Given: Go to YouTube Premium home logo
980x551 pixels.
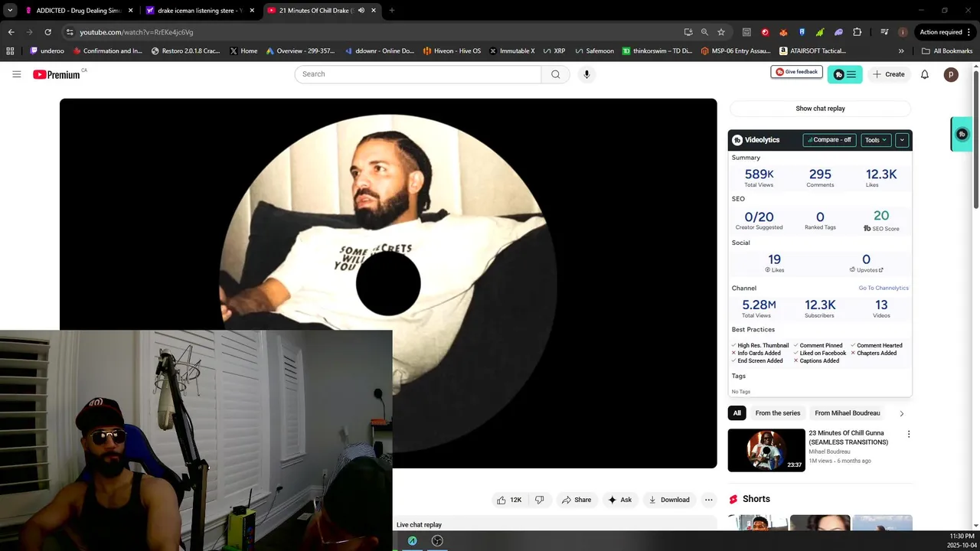Looking at the screenshot, I should (56, 74).
